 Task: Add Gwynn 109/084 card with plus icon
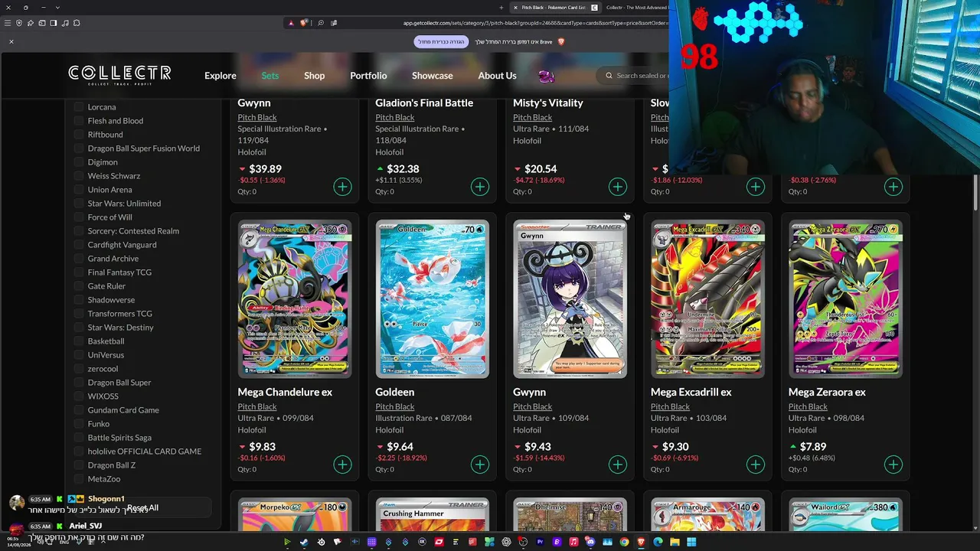618,465
